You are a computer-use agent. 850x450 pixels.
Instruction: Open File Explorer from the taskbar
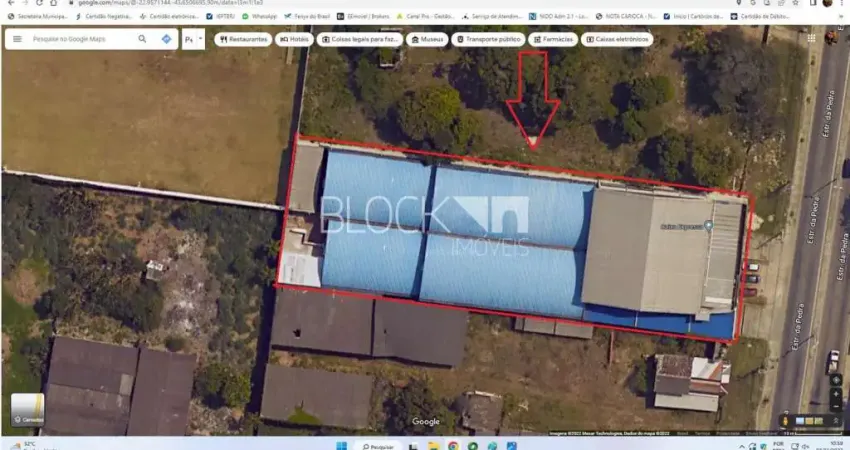pyautogui.click(x=433, y=446)
